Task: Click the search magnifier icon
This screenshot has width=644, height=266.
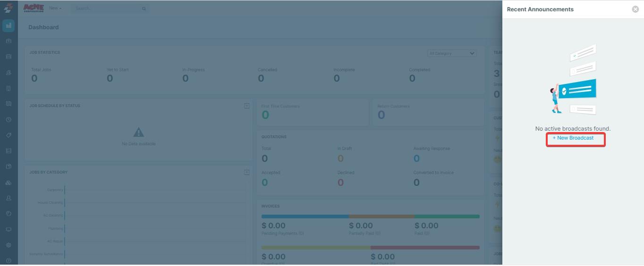Action: (144, 8)
